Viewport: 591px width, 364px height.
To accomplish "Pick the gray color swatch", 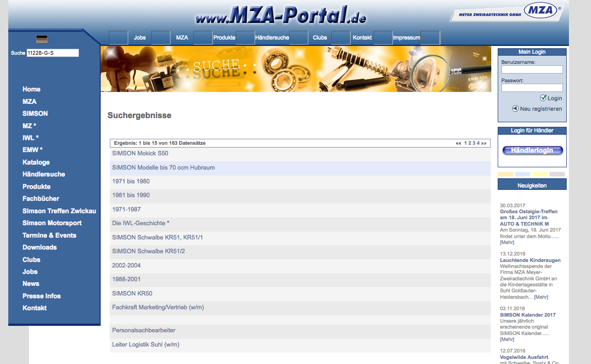I will click(x=557, y=174).
